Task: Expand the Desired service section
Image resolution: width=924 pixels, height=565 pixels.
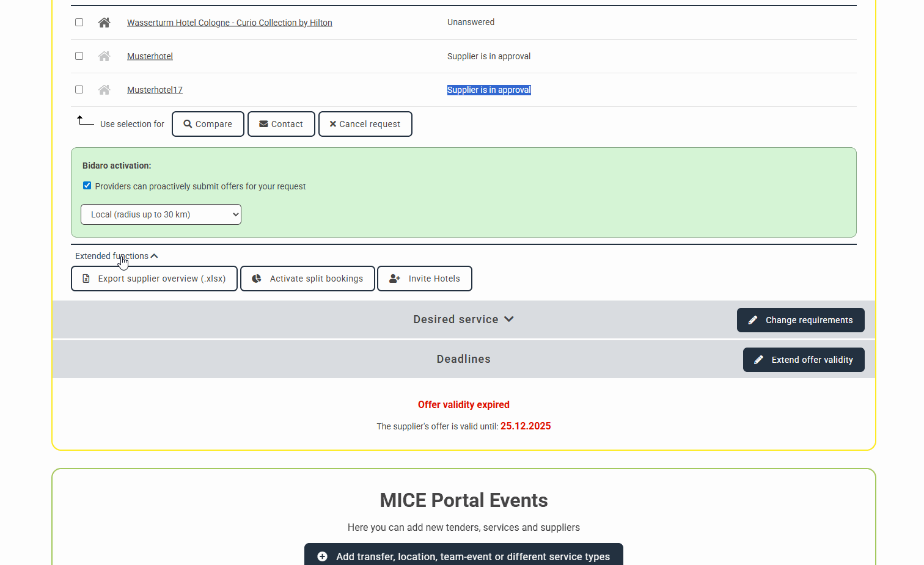Action: 463,319
